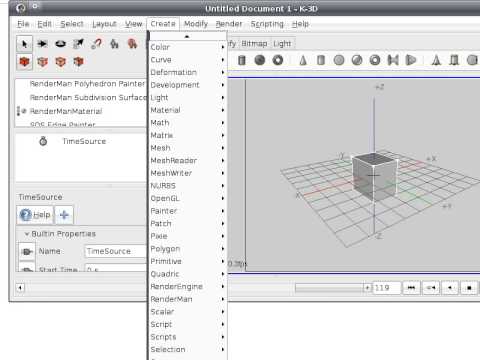480x360 pixels.
Task: Switch to point selection cube icon
Action: click(x=42, y=62)
